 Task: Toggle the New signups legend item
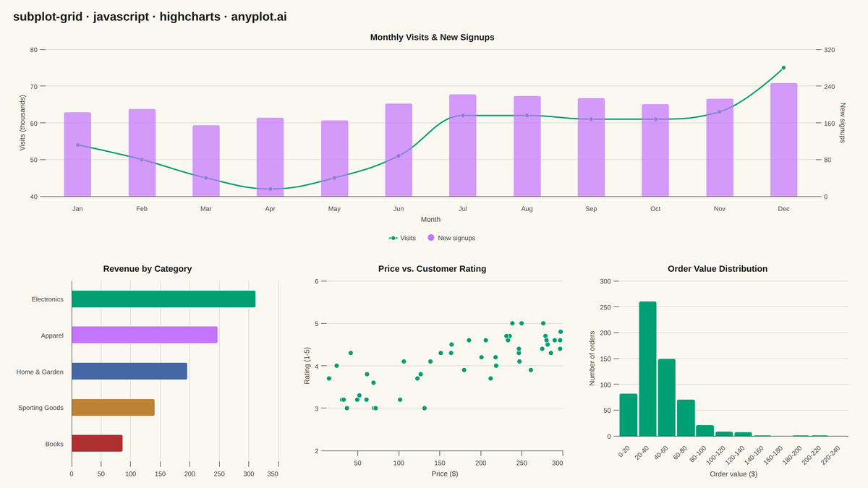point(451,238)
